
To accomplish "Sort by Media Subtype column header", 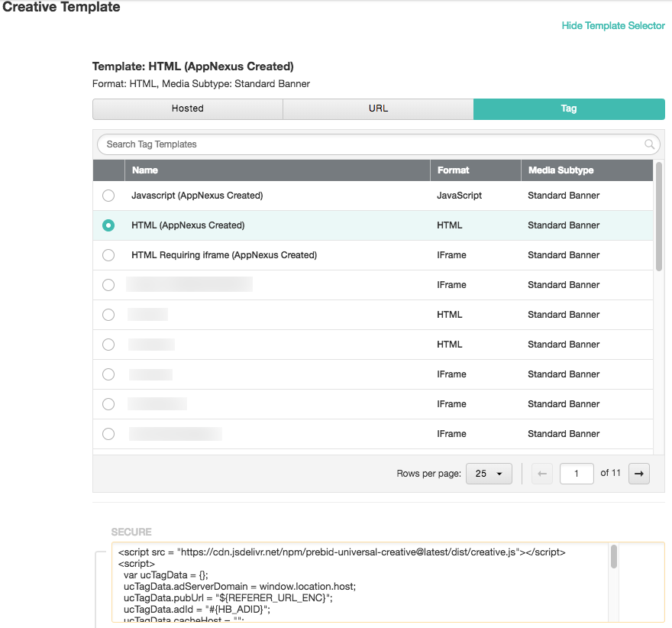I will pos(561,170).
